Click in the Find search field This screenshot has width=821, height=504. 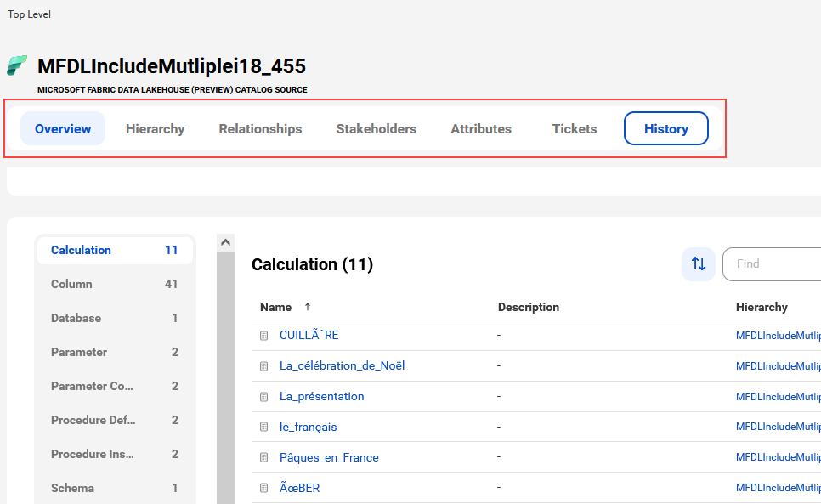point(772,263)
